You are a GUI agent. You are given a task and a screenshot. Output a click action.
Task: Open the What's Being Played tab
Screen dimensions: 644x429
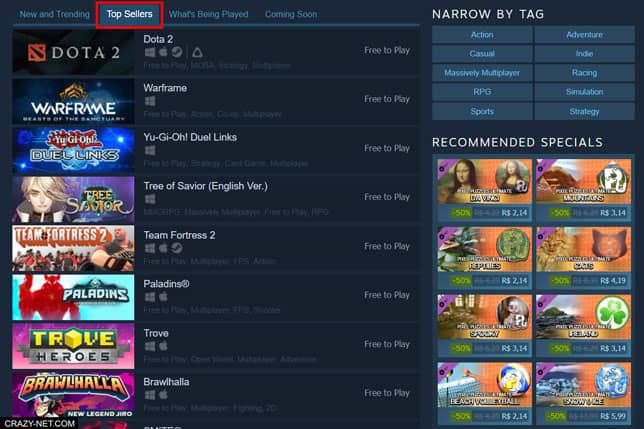209,14
